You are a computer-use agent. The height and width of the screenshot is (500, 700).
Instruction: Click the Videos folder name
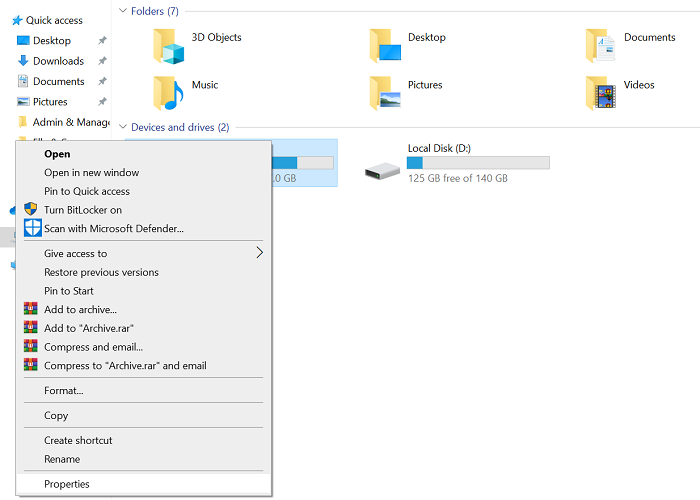coord(639,85)
